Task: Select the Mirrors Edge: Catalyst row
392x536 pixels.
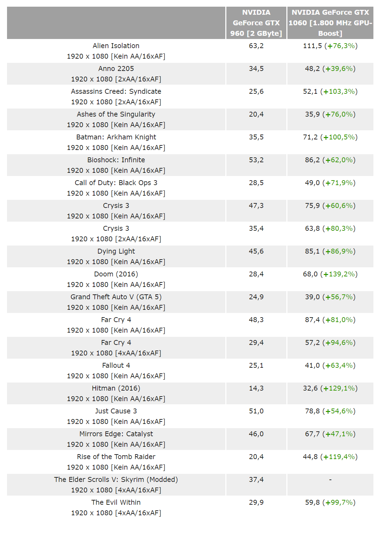Action: click(x=190, y=439)
